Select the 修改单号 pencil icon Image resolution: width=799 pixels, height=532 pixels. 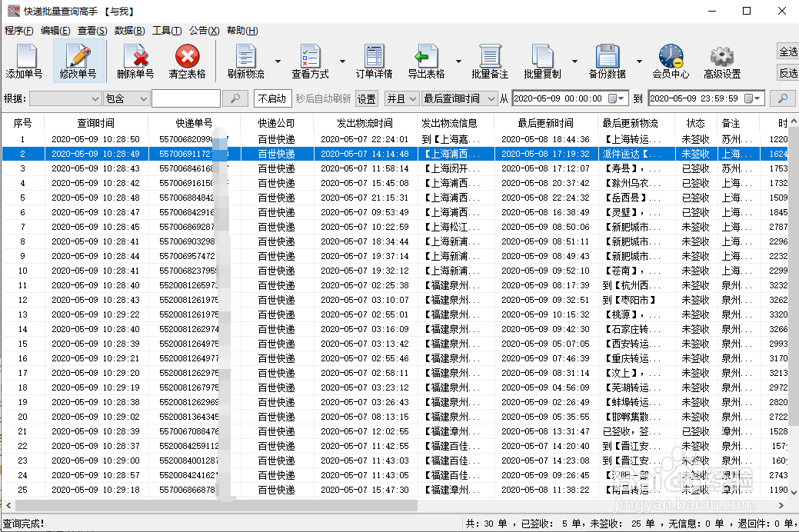click(78, 61)
